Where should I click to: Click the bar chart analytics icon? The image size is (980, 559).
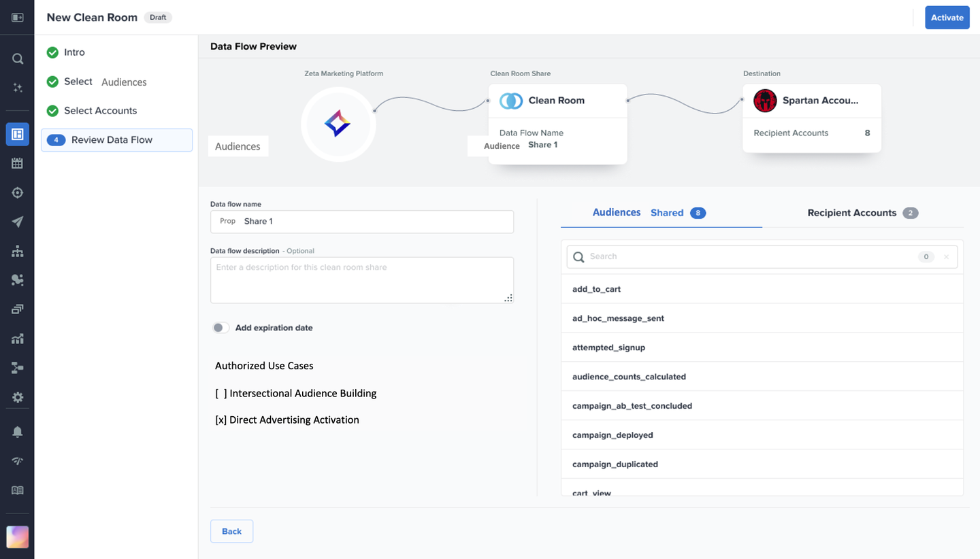[x=18, y=339]
